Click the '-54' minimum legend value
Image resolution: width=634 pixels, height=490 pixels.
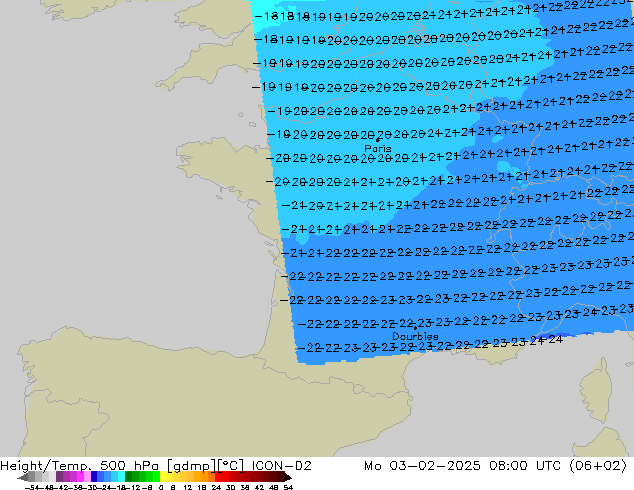[x=32, y=487]
